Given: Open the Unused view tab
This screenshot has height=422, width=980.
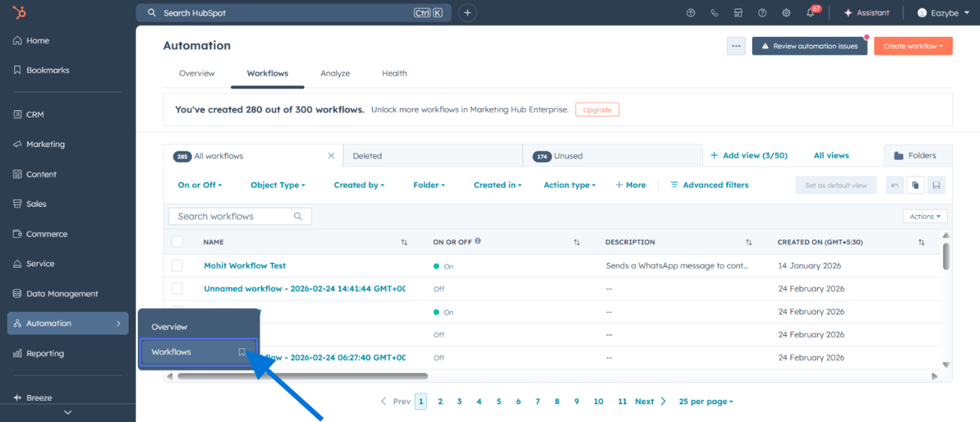Looking at the screenshot, I should pyautogui.click(x=612, y=156).
